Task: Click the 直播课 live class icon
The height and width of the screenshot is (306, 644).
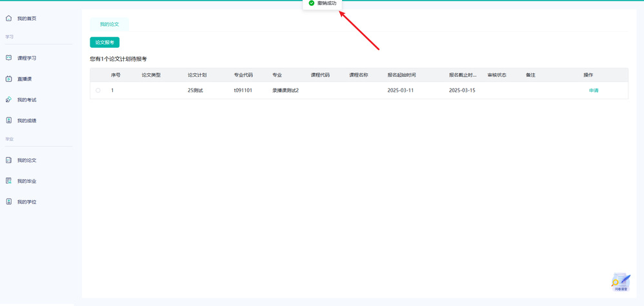Action: point(8,79)
